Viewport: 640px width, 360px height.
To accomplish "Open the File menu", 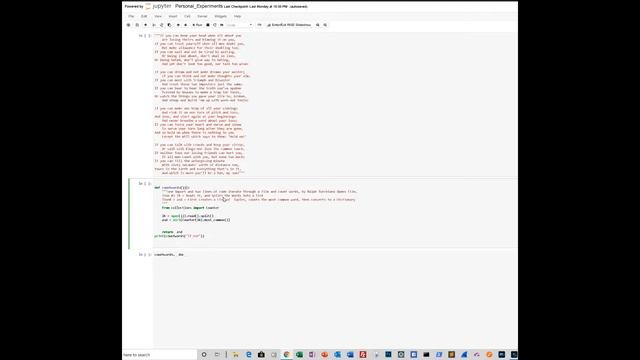I will click(131, 16).
